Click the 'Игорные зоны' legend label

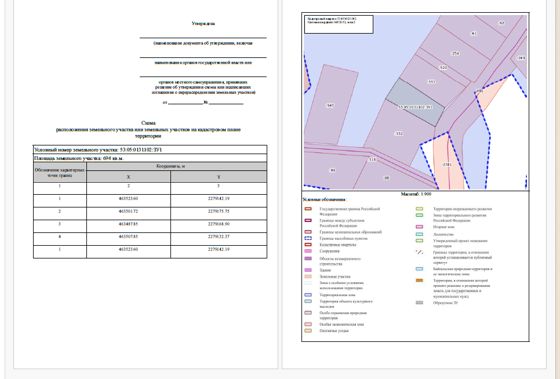click(444, 227)
